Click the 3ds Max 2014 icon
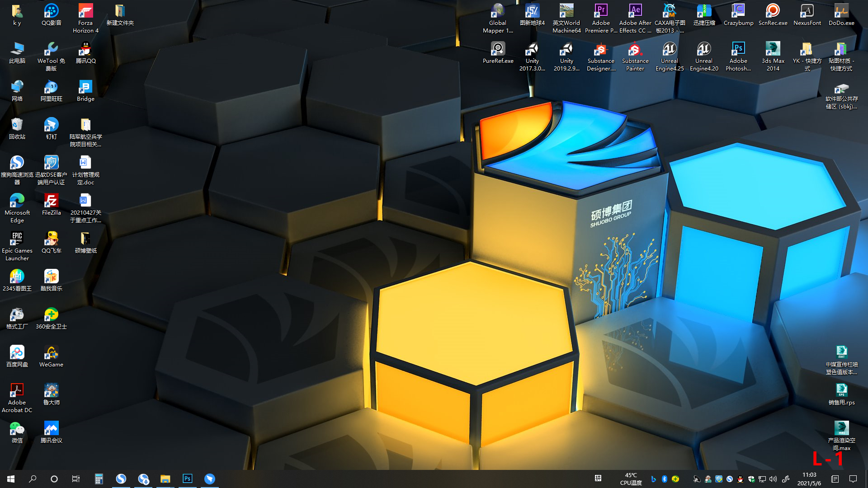The image size is (868, 488). click(x=773, y=49)
